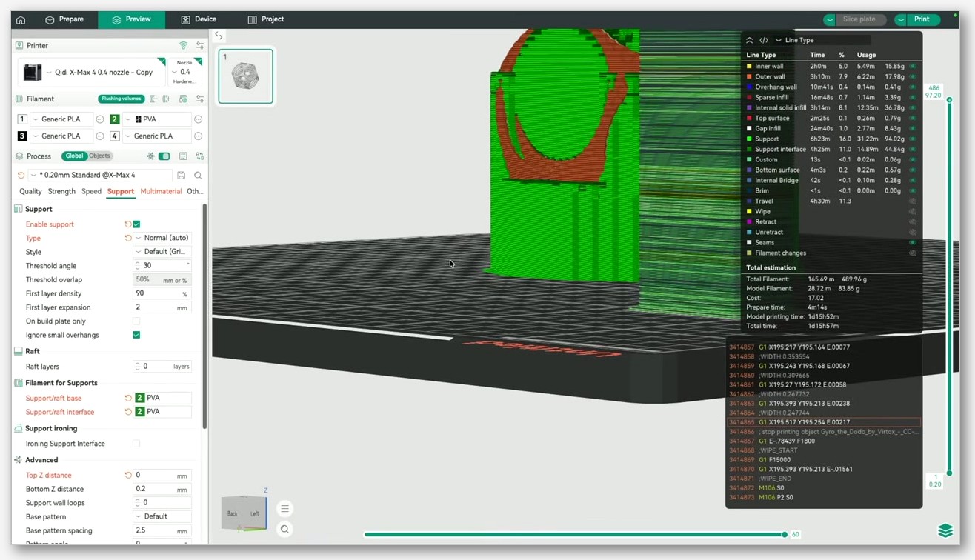
Task: Click the Flushing volumes button
Action: click(122, 99)
